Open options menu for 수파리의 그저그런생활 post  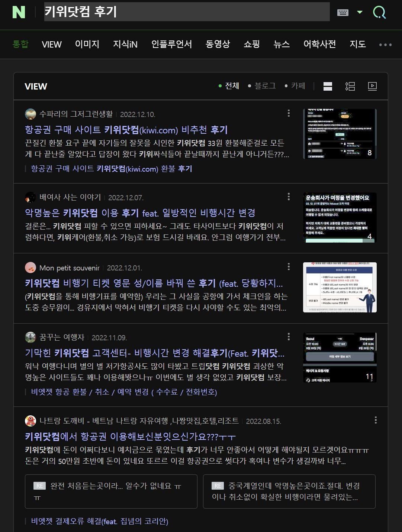click(289, 113)
